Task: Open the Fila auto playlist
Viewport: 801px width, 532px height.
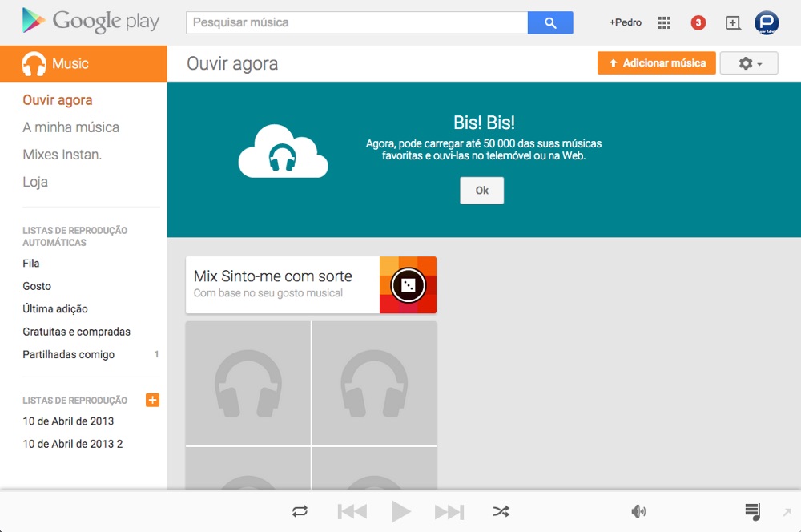Action: 30,263
